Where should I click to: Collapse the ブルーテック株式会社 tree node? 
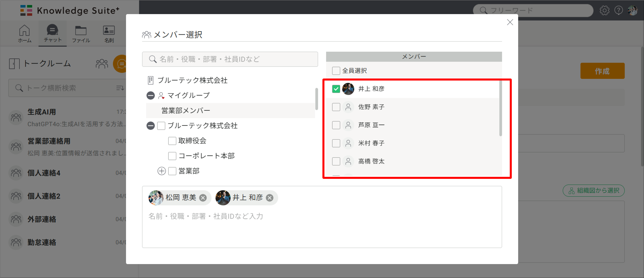150,126
